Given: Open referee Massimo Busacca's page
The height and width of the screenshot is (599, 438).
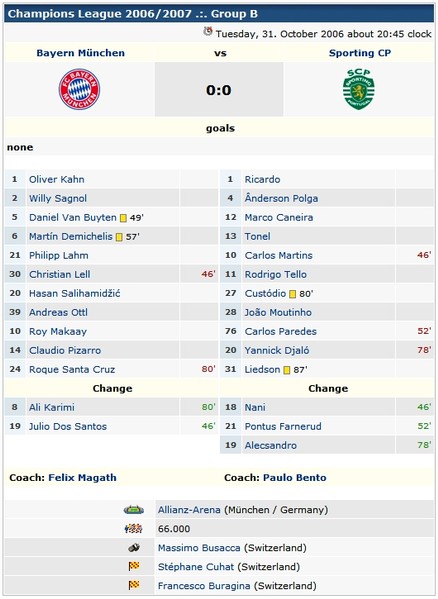Looking at the screenshot, I should tap(199, 548).
